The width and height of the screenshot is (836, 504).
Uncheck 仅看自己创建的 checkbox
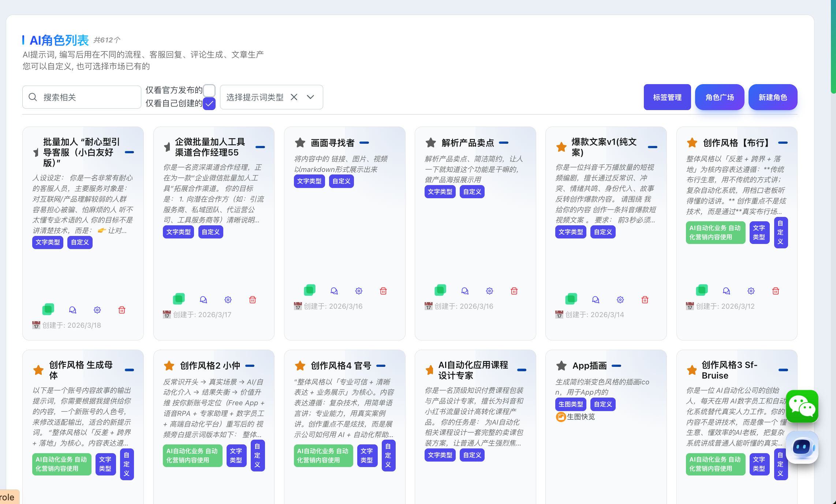click(209, 104)
